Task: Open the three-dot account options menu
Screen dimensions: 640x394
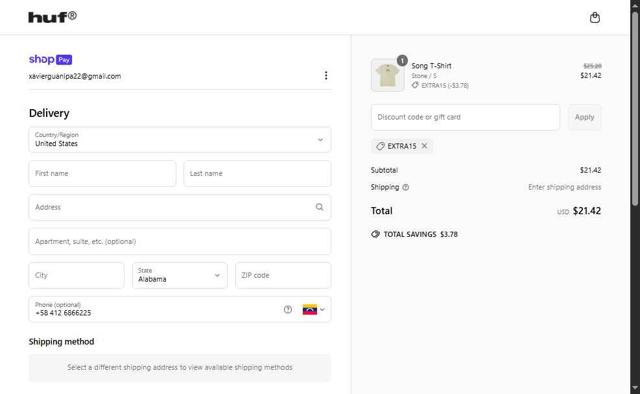Action: pos(326,76)
